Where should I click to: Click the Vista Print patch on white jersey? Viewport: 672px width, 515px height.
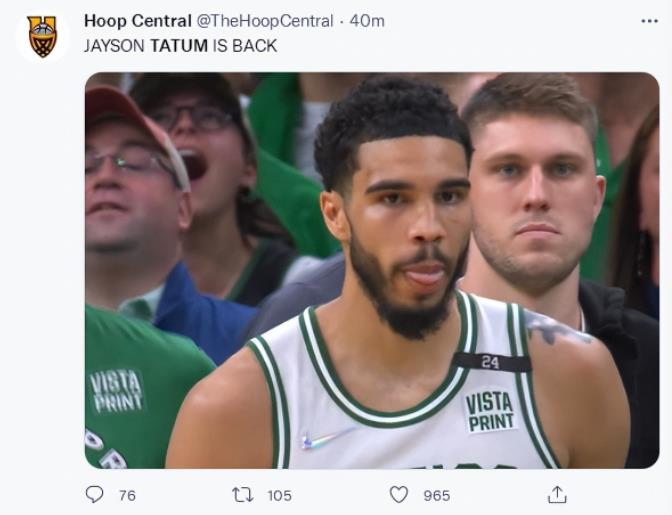(x=490, y=411)
